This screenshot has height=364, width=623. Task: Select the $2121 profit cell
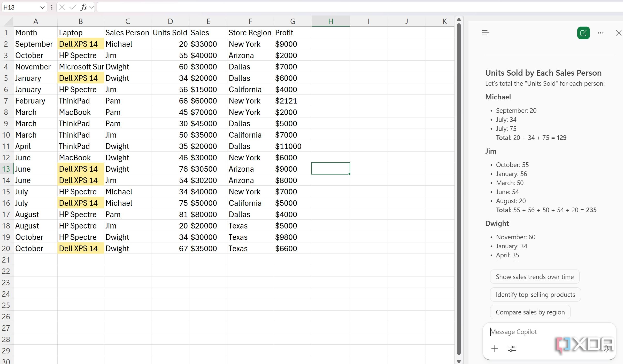pyautogui.click(x=293, y=101)
